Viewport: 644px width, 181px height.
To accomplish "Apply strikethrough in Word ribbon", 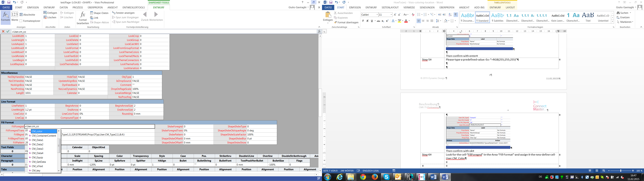I will (378, 21).
